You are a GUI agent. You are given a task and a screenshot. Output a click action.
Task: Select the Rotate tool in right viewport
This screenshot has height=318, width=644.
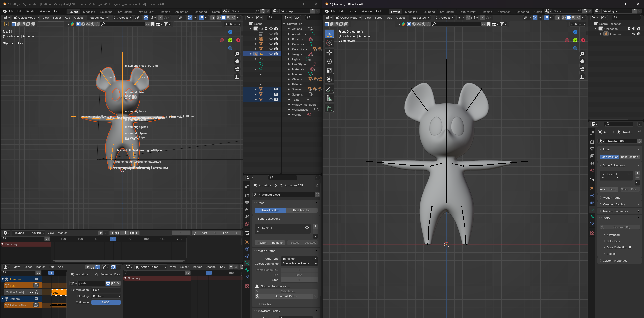point(329,61)
